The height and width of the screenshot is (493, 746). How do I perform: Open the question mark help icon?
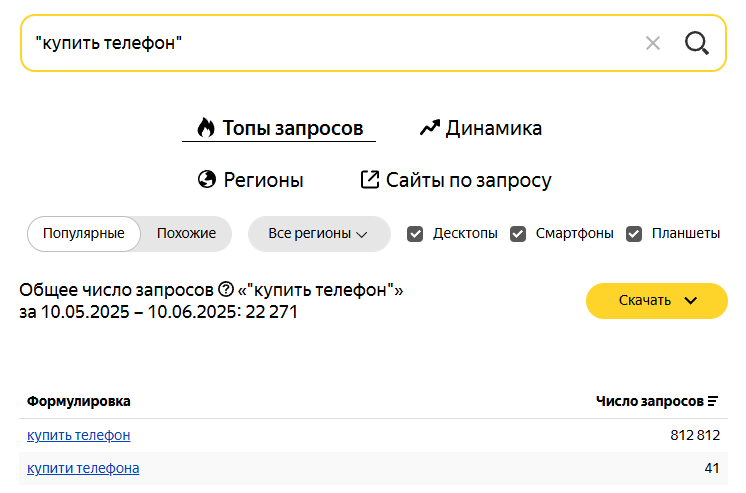[x=226, y=289]
